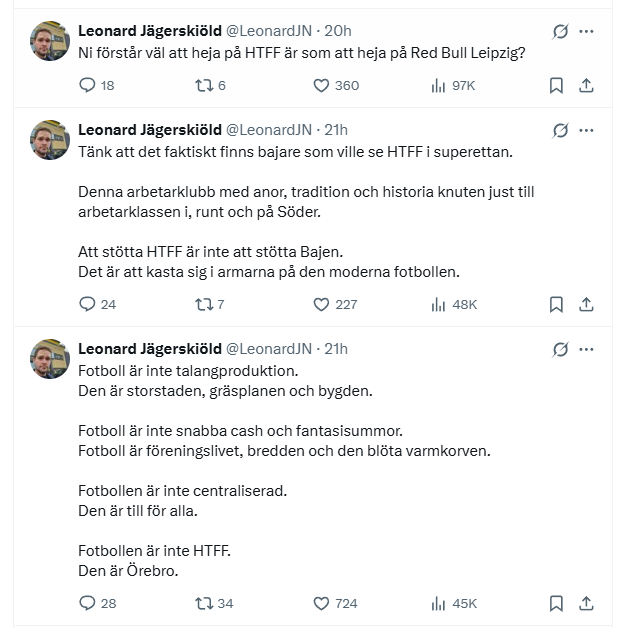Reply to the superettan tweet with 24 replies
620x628 pixels.
click(x=86, y=304)
